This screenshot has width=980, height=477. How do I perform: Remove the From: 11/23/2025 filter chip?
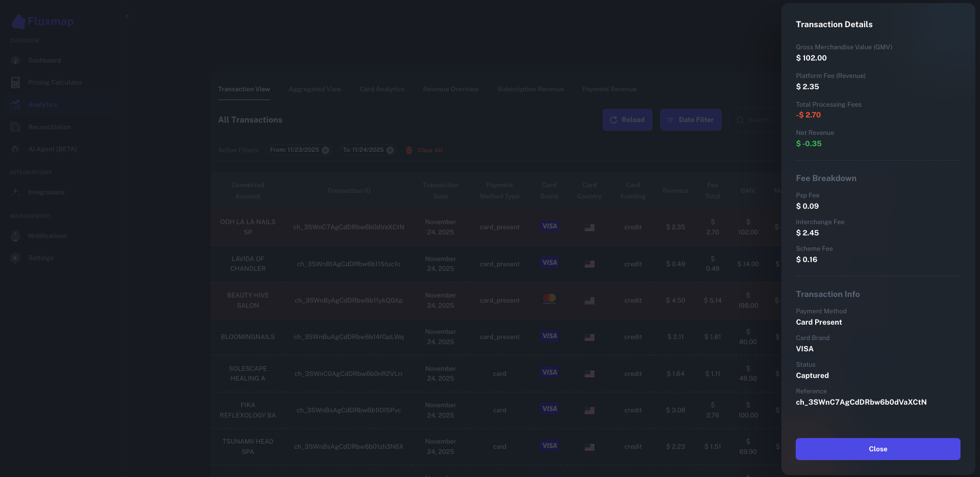click(325, 150)
